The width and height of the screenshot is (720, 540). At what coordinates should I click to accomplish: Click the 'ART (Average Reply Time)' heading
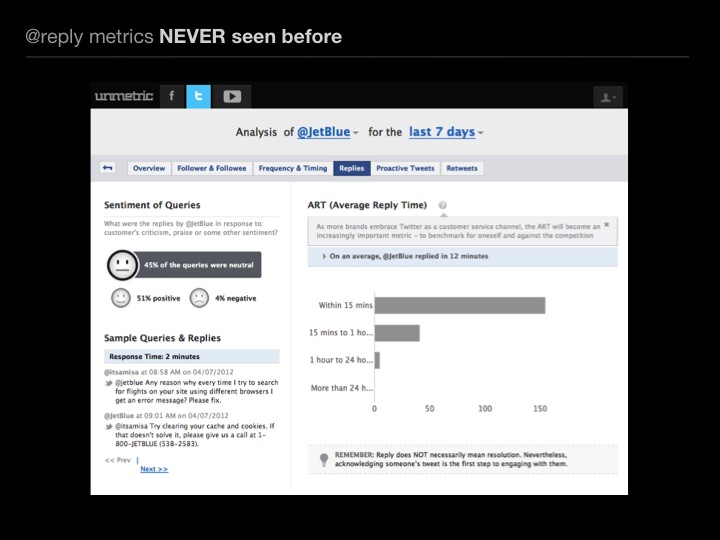coord(367,205)
